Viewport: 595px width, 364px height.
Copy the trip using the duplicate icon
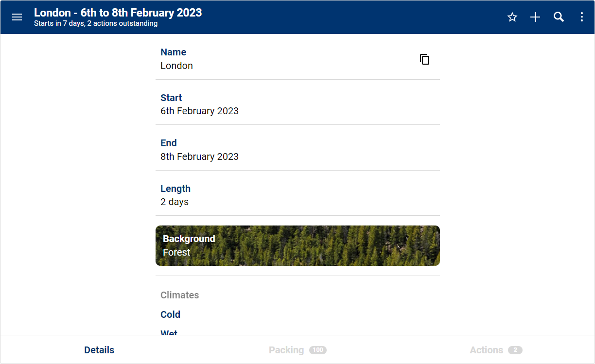(x=424, y=59)
